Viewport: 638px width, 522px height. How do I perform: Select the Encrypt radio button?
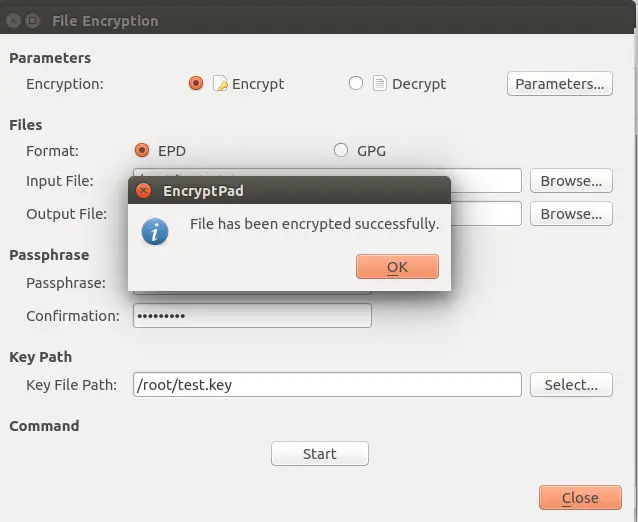pyautogui.click(x=196, y=83)
